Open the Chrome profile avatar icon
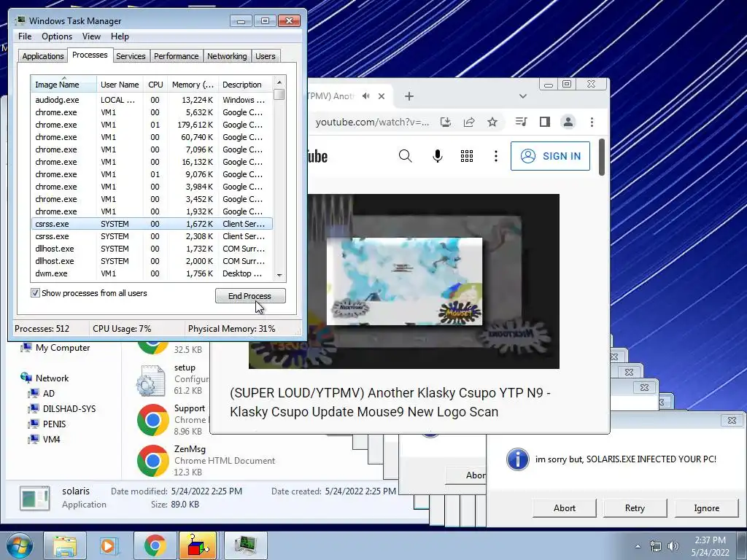Viewport: 747px width, 560px height. coord(568,122)
